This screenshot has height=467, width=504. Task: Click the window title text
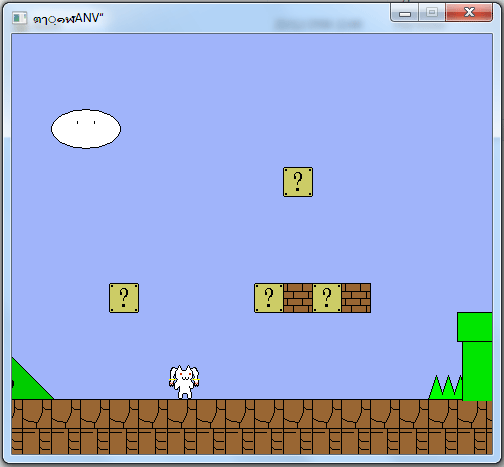[68, 19]
